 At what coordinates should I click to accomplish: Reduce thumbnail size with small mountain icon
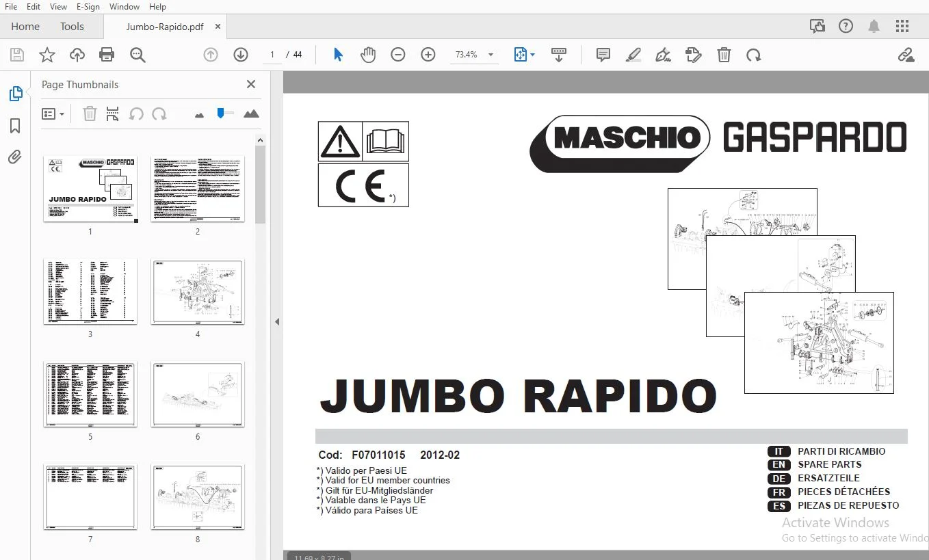(199, 115)
